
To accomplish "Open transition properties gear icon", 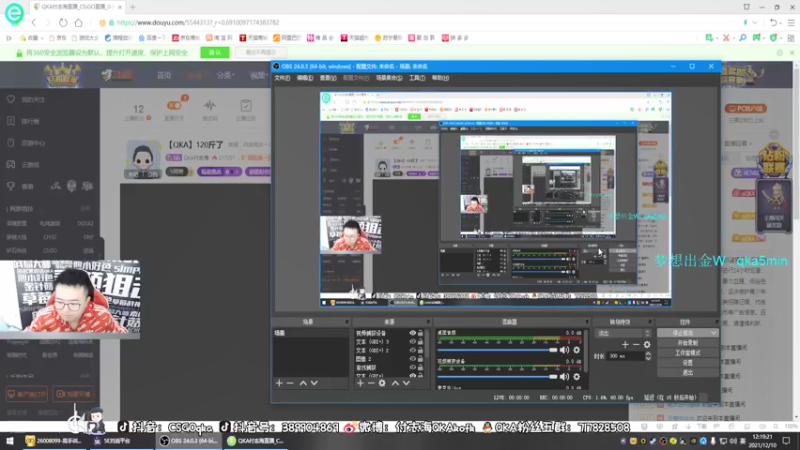I will click(x=647, y=345).
